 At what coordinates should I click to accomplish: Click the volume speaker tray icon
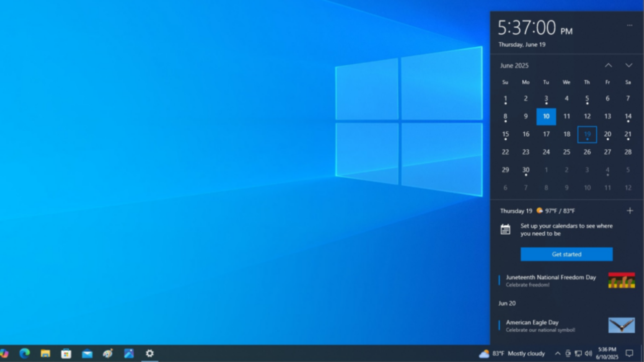click(x=588, y=353)
